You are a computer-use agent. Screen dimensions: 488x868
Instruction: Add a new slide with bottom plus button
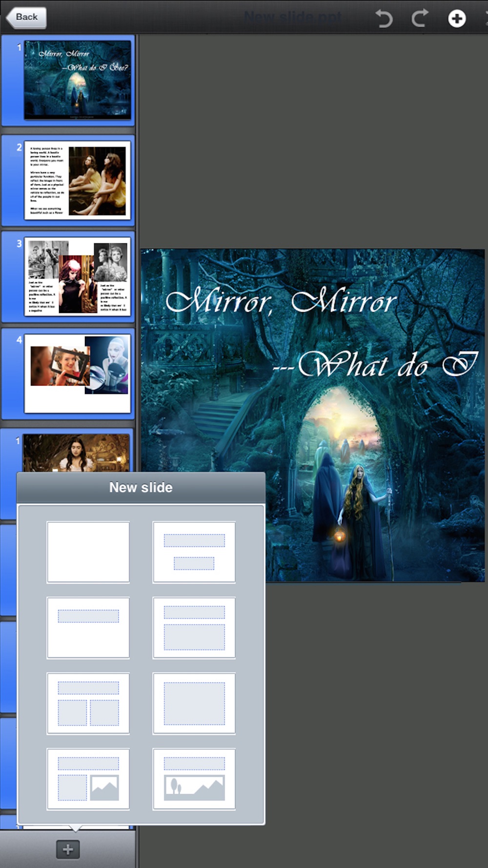coord(68,849)
